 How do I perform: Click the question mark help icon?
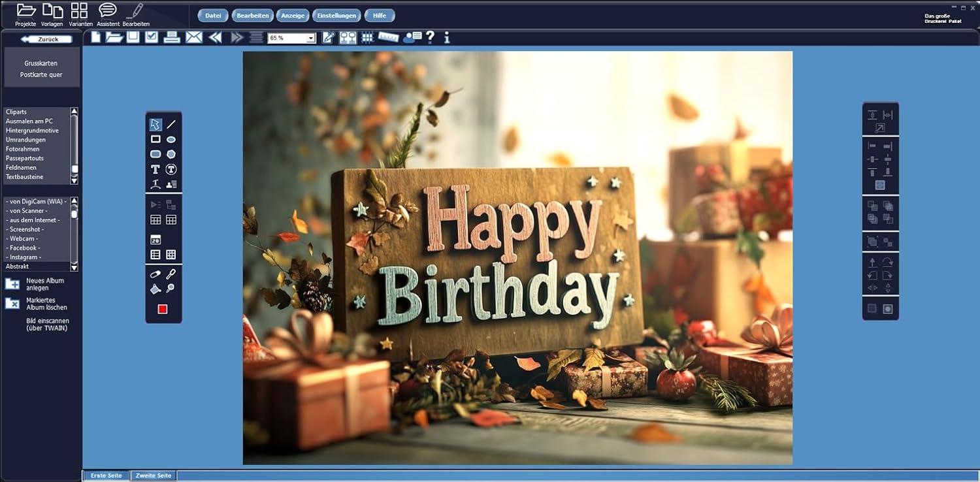pyautogui.click(x=430, y=37)
